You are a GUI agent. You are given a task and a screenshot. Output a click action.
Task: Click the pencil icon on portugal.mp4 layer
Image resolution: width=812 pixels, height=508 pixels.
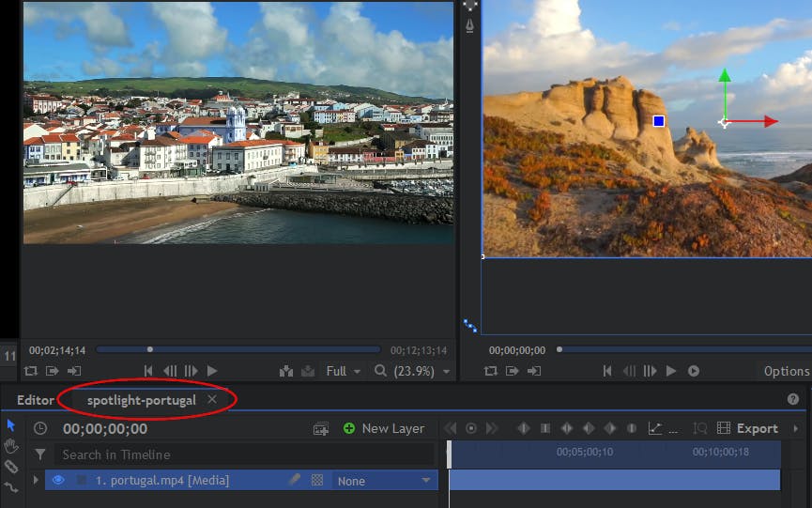295,480
